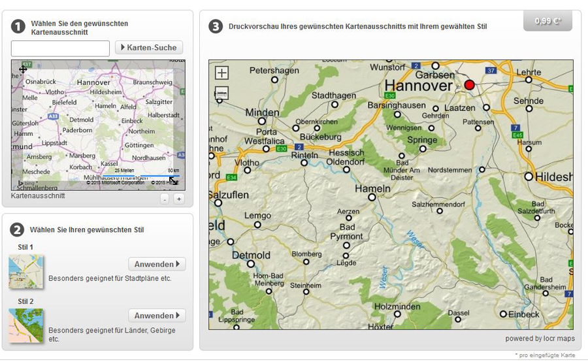Click Kassel label on the small overview map
Image resolution: width=588 pixels, height=364 pixels.
109,163
